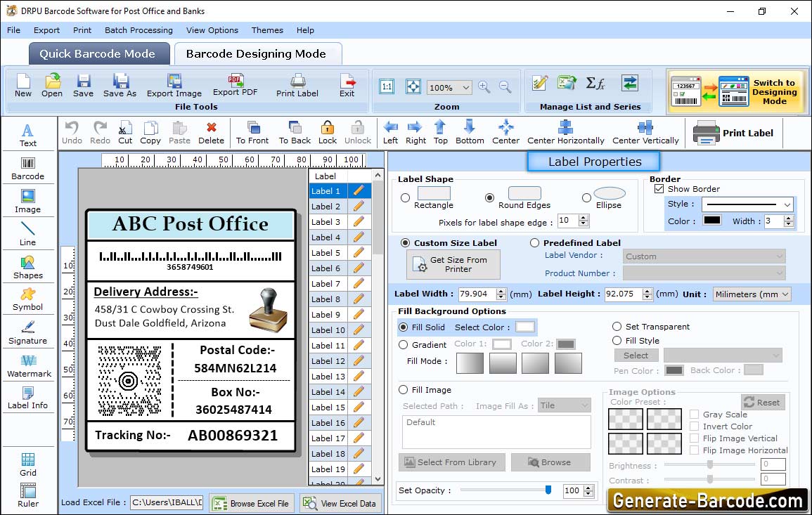Pick the Line drawing tool
Screen dimensions: 812x515
(x=28, y=234)
